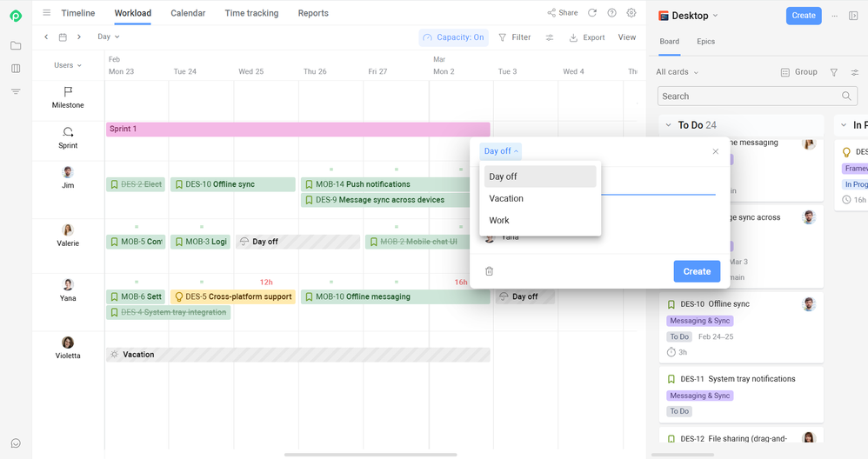Go to next period arrow
This screenshot has height=459, width=868.
79,37
